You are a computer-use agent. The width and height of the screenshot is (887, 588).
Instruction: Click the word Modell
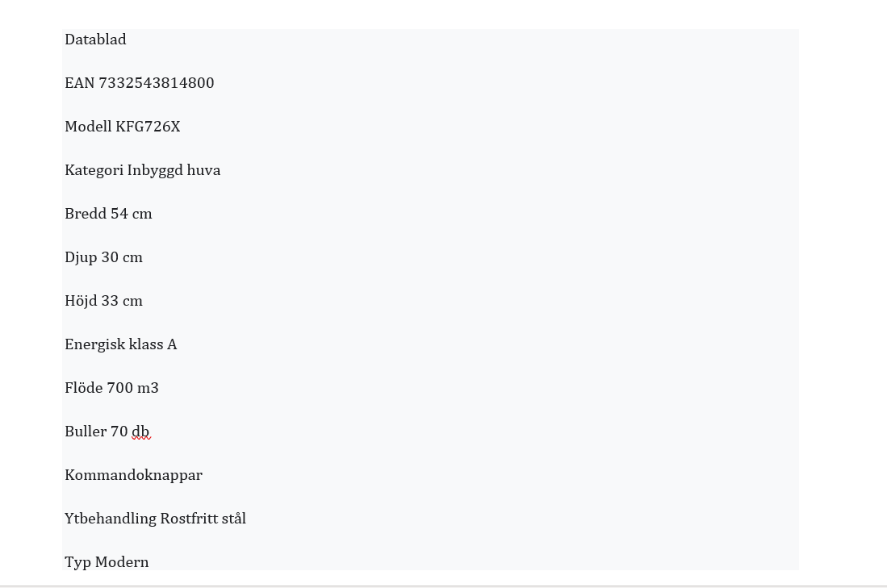coord(88,127)
